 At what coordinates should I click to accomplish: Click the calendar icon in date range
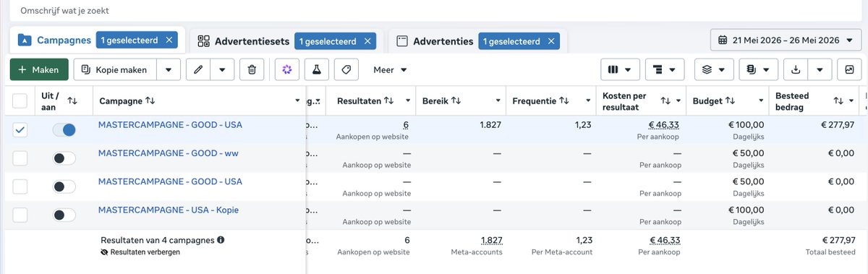click(723, 40)
